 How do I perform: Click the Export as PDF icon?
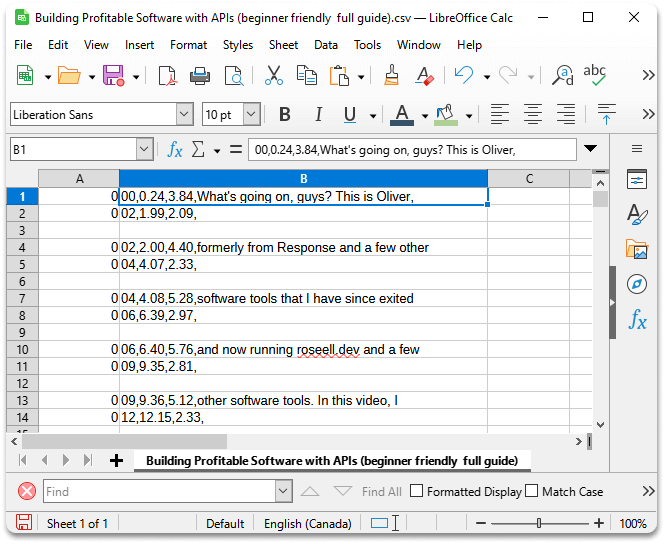[x=167, y=76]
